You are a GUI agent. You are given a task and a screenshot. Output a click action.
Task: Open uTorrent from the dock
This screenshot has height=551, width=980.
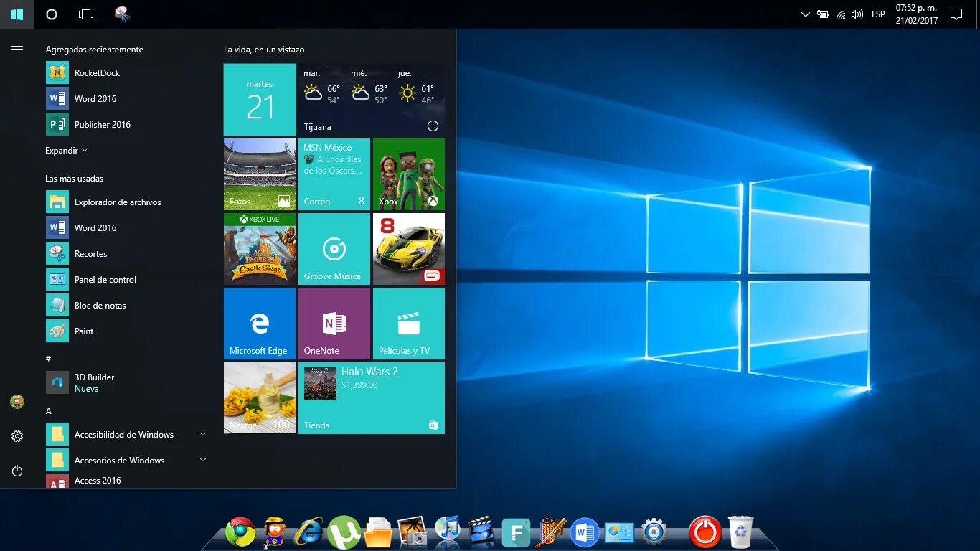tap(344, 532)
